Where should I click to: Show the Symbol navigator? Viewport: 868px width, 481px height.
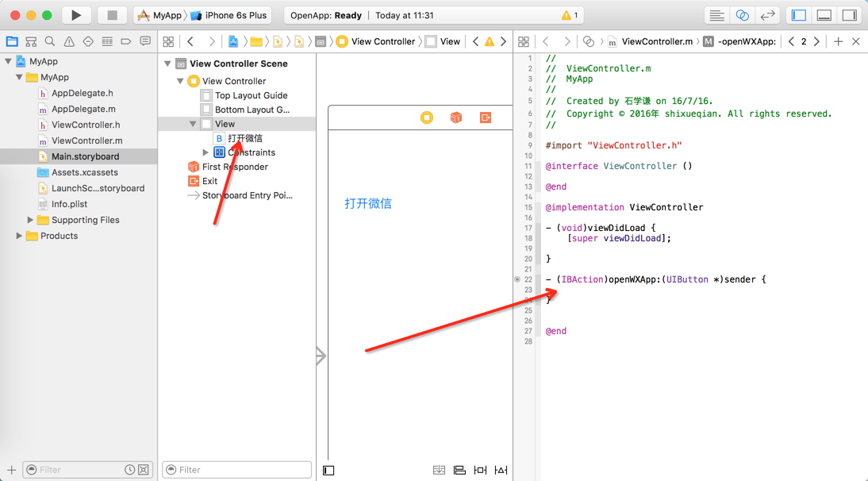[x=31, y=41]
